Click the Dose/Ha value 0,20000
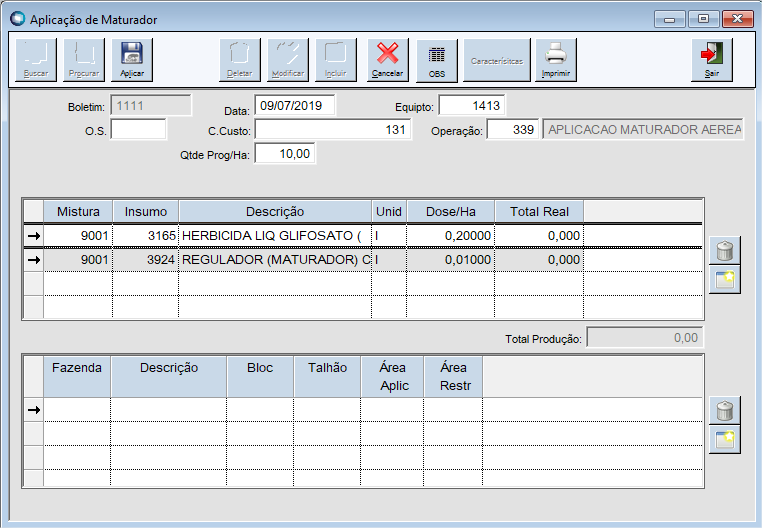Screen dimensions: 762x528 tap(450, 236)
